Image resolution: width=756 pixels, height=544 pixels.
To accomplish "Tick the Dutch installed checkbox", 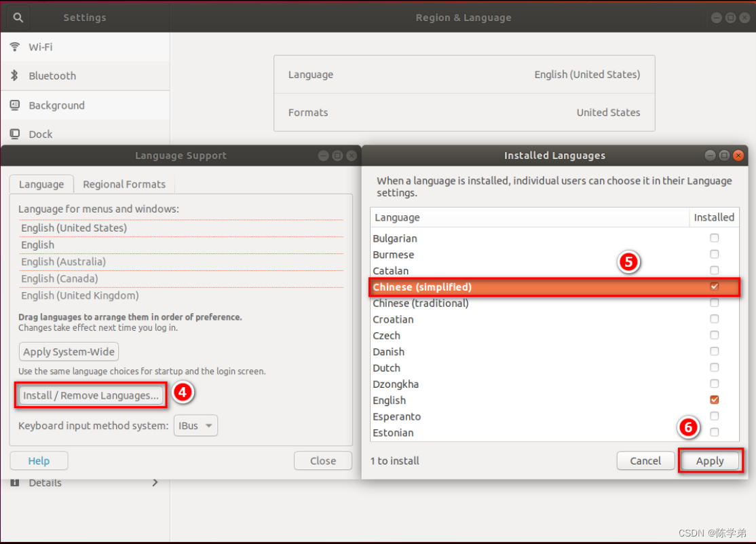I will point(715,367).
